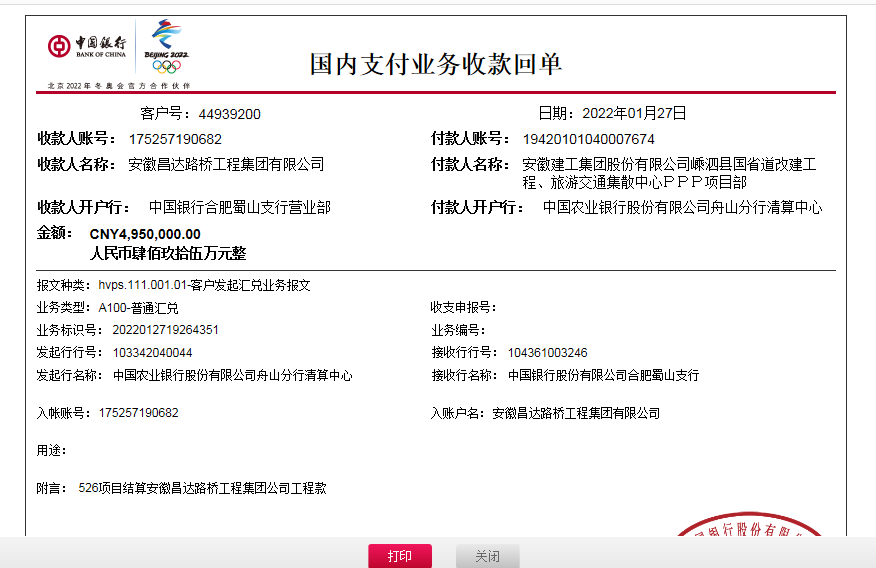This screenshot has width=876, height=568.
Task: Click payee account number 175257190682 at top
Action: click(x=175, y=139)
